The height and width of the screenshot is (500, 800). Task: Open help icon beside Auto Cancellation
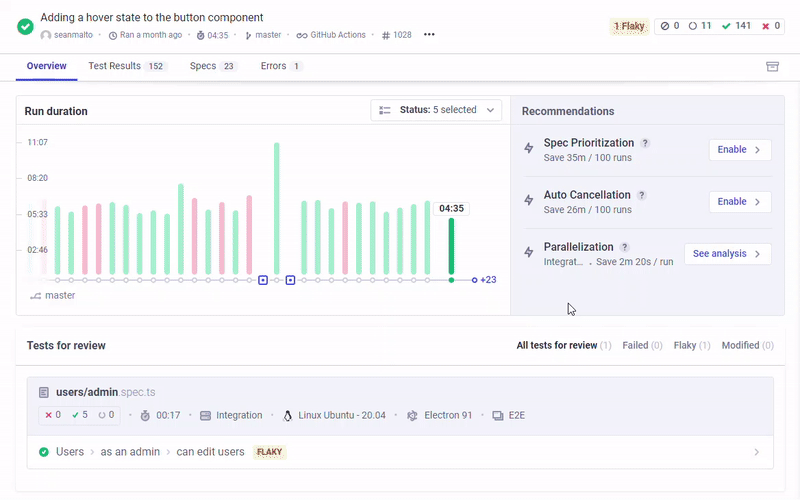(x=641, y=195)
